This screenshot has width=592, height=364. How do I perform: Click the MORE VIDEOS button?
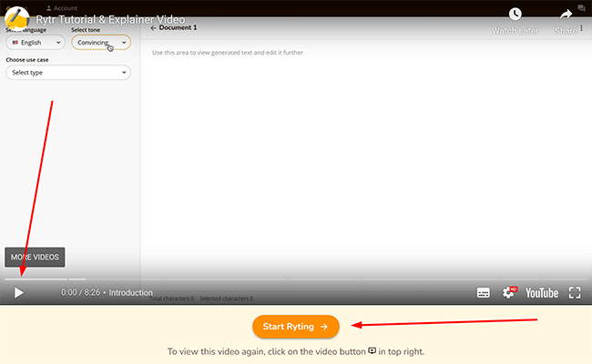coord(35,258)
